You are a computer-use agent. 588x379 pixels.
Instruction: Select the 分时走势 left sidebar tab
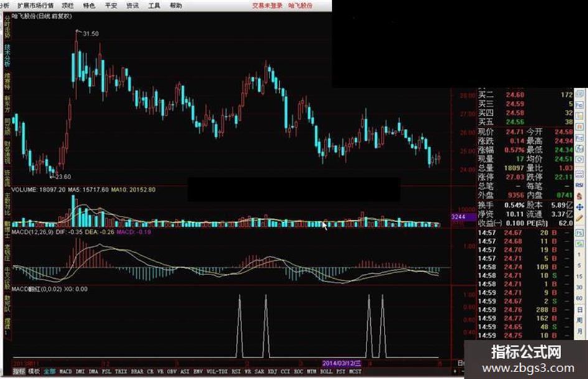point(7,27)
